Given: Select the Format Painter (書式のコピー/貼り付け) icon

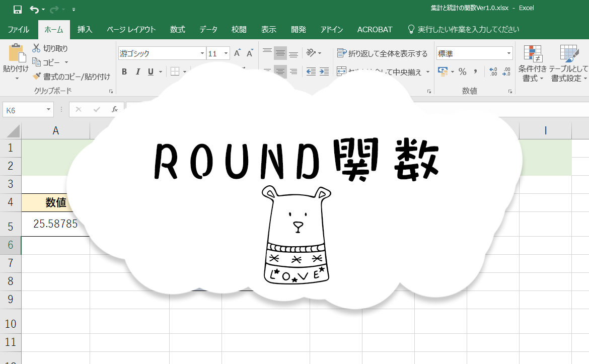Looking at the screenshot, I should [36, 76].
